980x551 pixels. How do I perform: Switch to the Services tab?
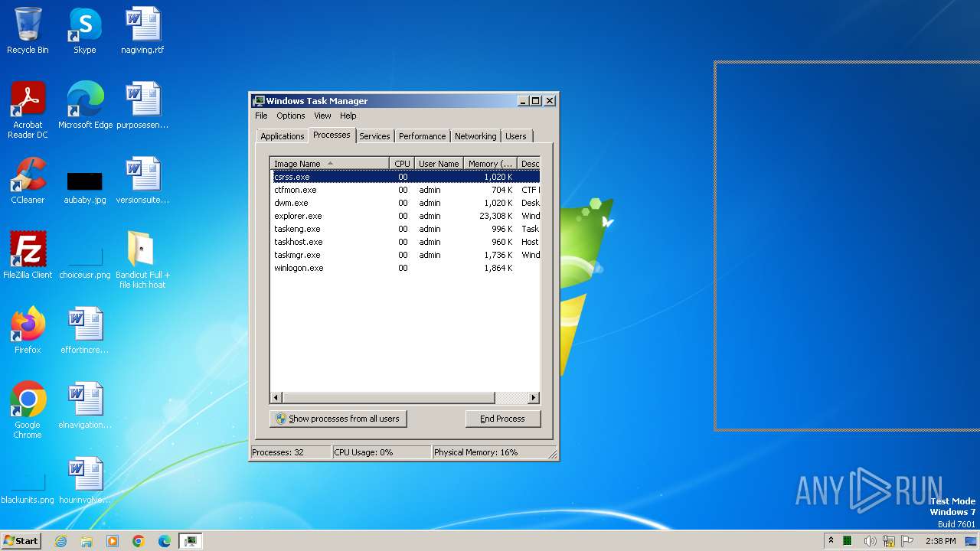coord(374,136)
